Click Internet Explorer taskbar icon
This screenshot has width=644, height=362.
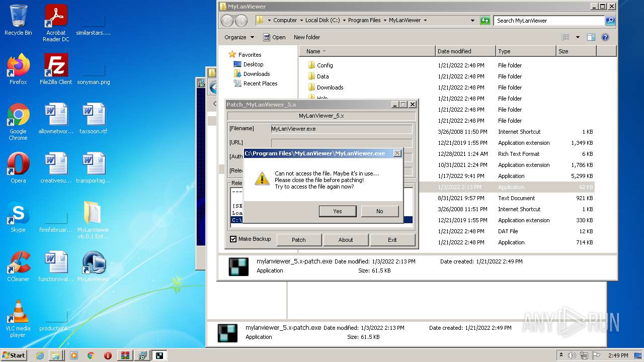tap(40, 355)
